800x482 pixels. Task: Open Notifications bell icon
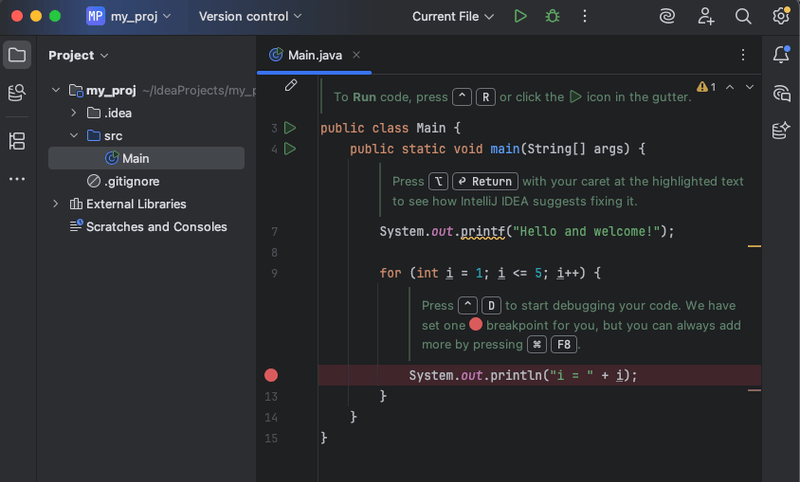pyautogui.click(x=781, y=54)
